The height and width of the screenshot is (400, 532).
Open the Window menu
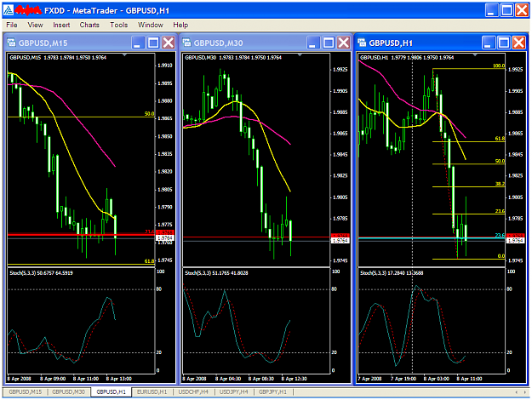point(151,25)
